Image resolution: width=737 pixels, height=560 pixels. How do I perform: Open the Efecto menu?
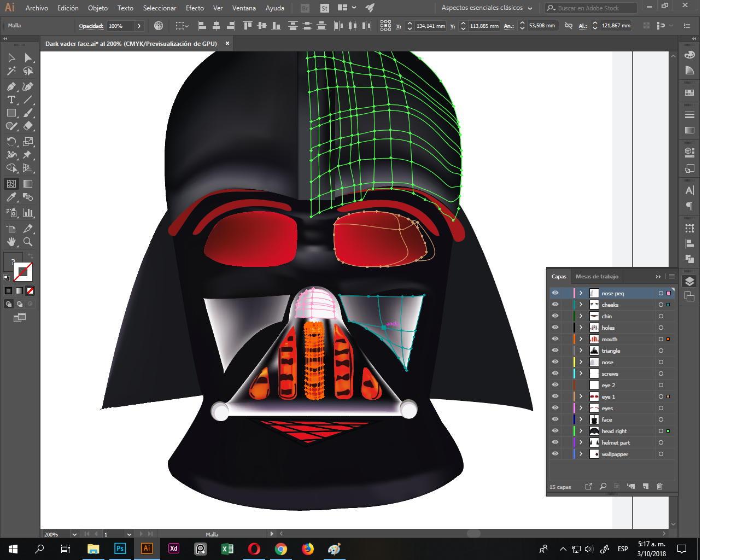tap(195, 8)
